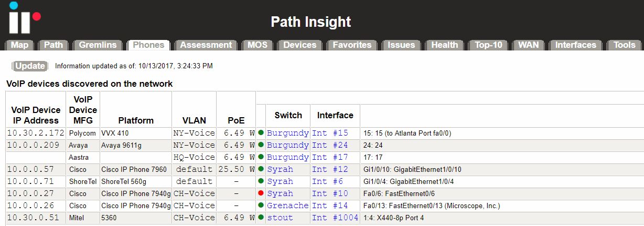Select the Phones tab
This screenshot has height=226, width=644.
pyautogui.click(x=149, y=45)
